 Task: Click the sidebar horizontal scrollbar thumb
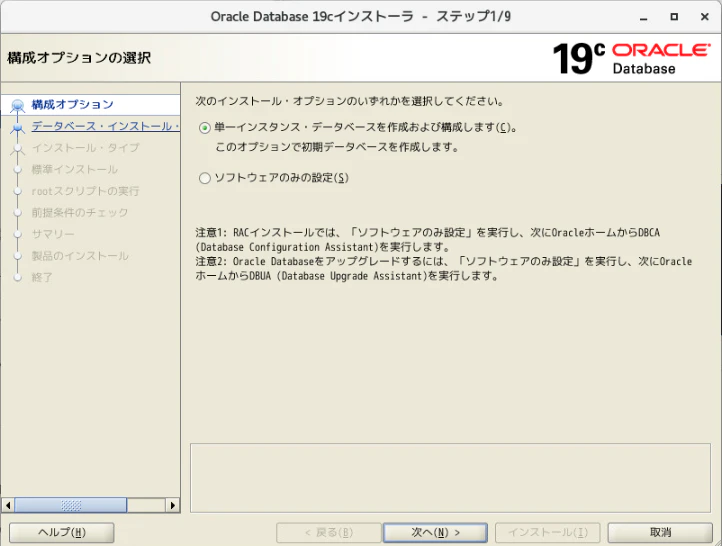[71, 505]
